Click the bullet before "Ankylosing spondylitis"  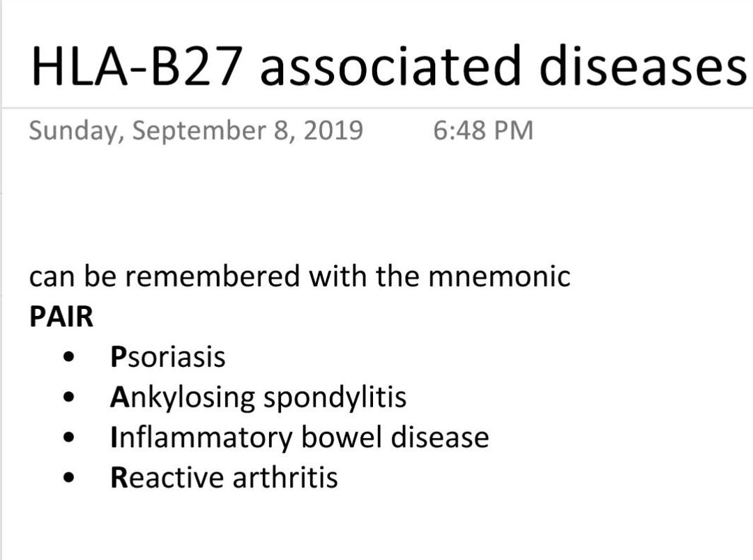click(x=68, y=398)
